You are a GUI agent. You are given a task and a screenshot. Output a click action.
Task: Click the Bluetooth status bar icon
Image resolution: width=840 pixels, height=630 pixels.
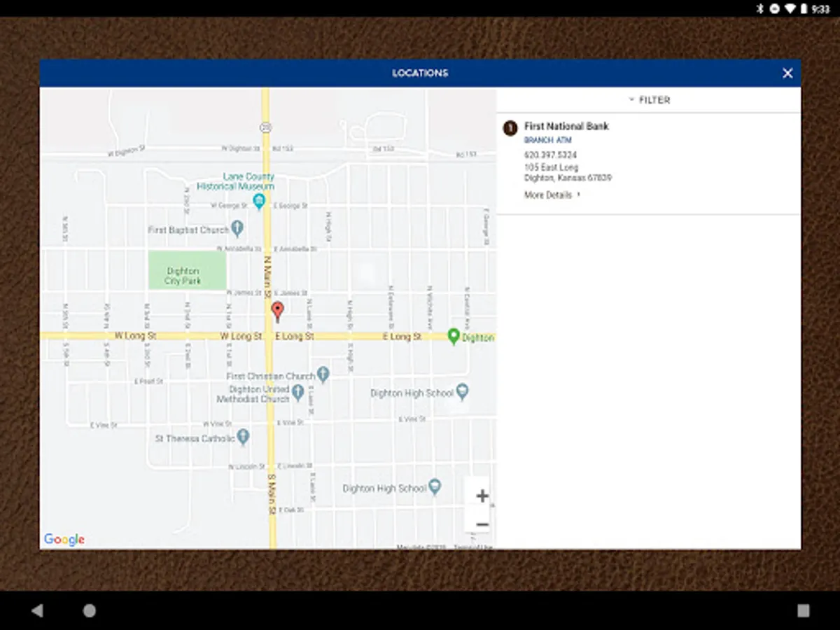click(x=760, y=8)
